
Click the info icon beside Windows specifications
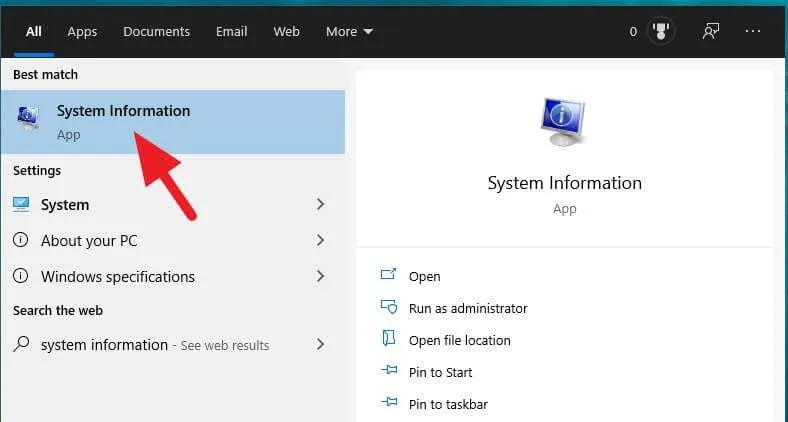[20, 275]
